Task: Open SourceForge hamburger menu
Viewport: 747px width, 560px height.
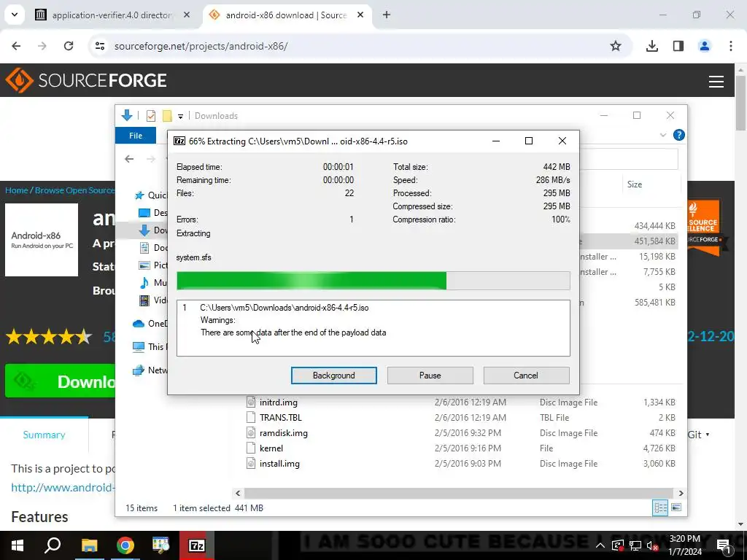Action: point(716,82)
